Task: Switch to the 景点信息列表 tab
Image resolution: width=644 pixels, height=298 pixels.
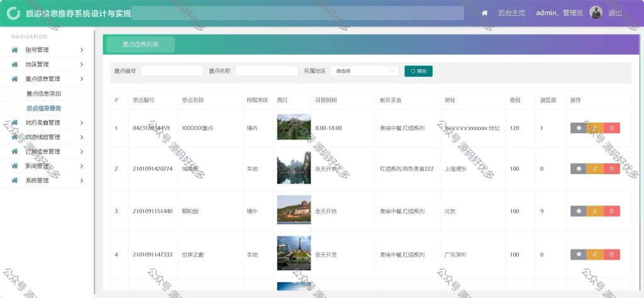Action: tap(140, 45)
